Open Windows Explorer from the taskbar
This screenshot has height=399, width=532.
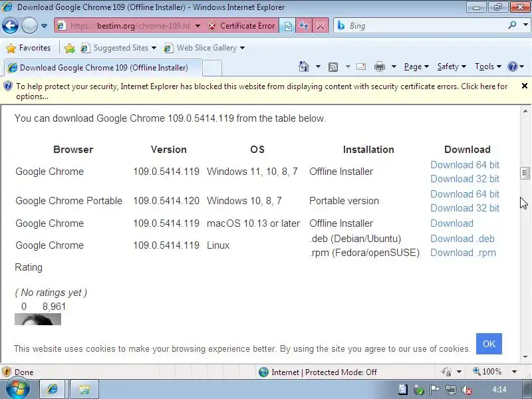click(x=84, y=389)
